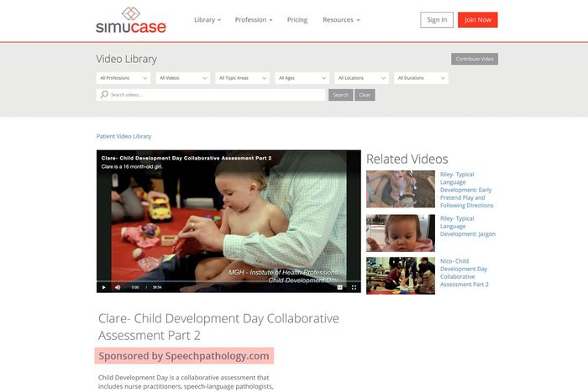This screenshot has height=392, width=588.
Task: Open the All Ages dropdown
Action: coord(301,78)
